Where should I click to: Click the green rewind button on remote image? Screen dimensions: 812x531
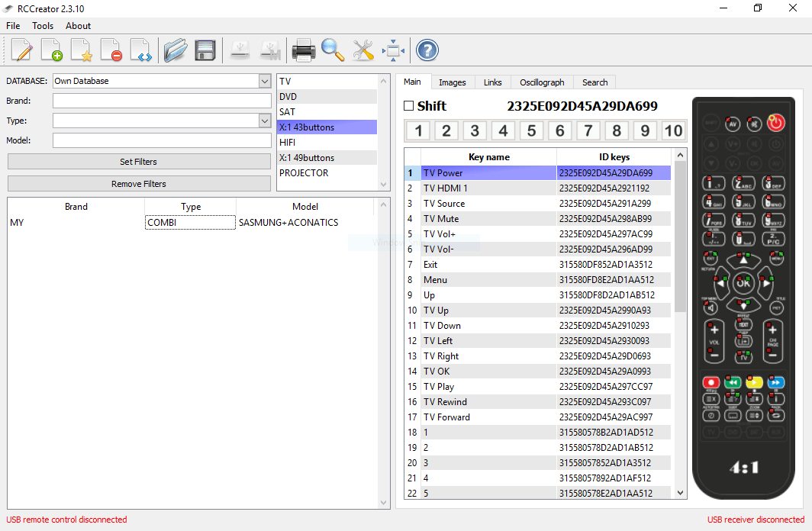click(733, 382)
